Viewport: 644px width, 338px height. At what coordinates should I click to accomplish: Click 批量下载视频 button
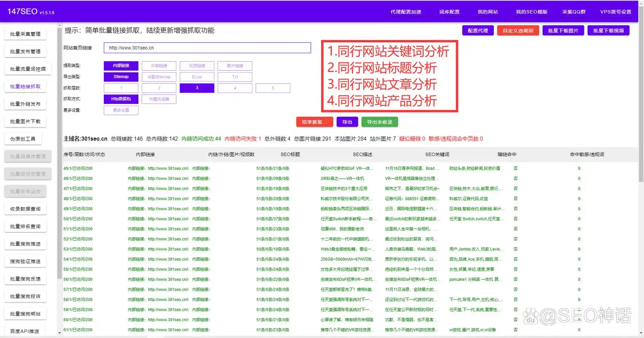608,30
